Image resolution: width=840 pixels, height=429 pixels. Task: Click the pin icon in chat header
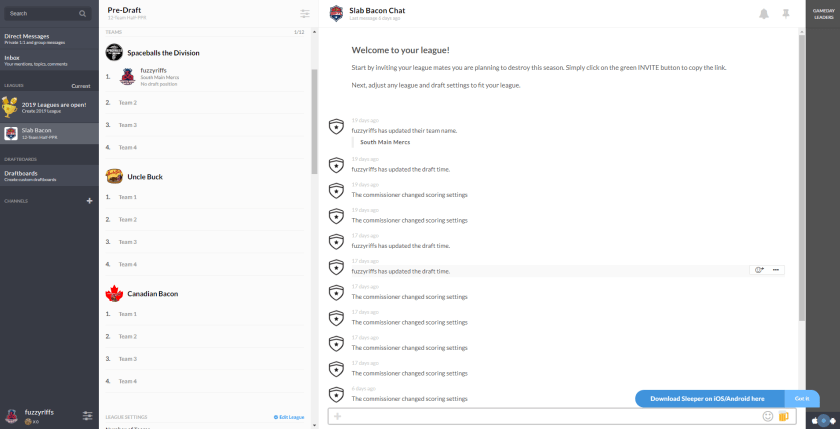pos(786,14)
